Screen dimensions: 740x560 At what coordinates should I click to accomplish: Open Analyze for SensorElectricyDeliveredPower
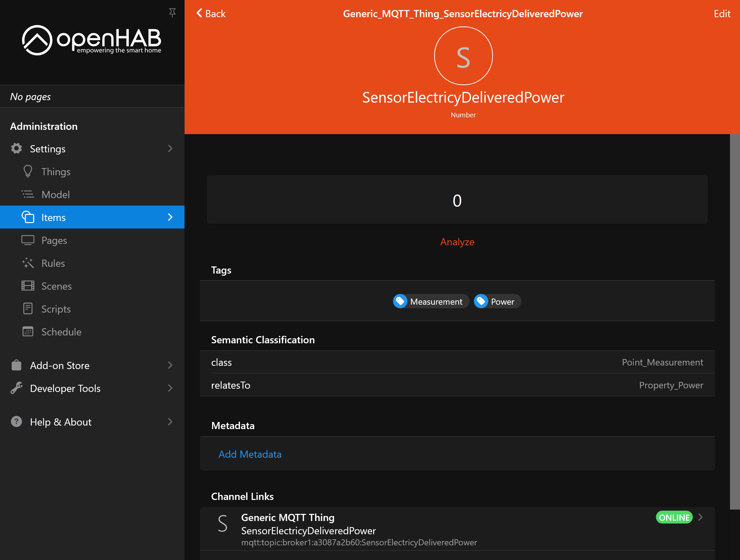tap(457, 242)
